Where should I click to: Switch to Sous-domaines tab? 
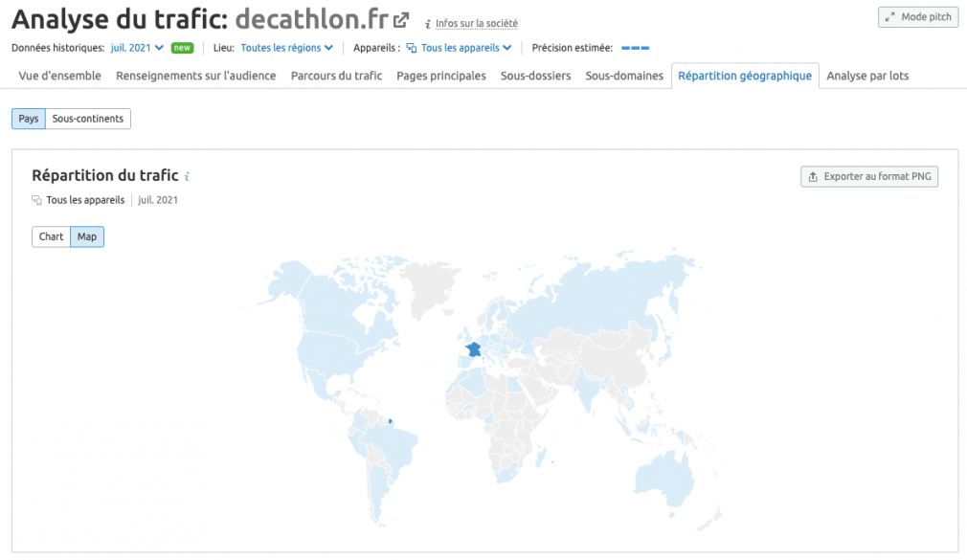624,76
